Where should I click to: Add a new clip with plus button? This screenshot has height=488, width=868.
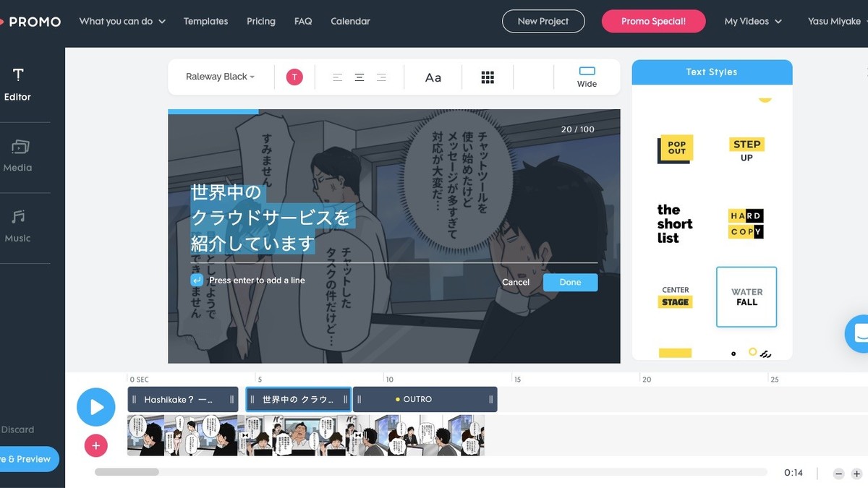click(x=95, y=445)
